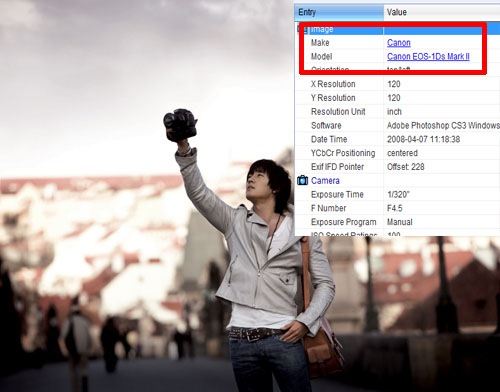Select the F Number label
This screenshot has width=500, height=392.
point(328,208)
